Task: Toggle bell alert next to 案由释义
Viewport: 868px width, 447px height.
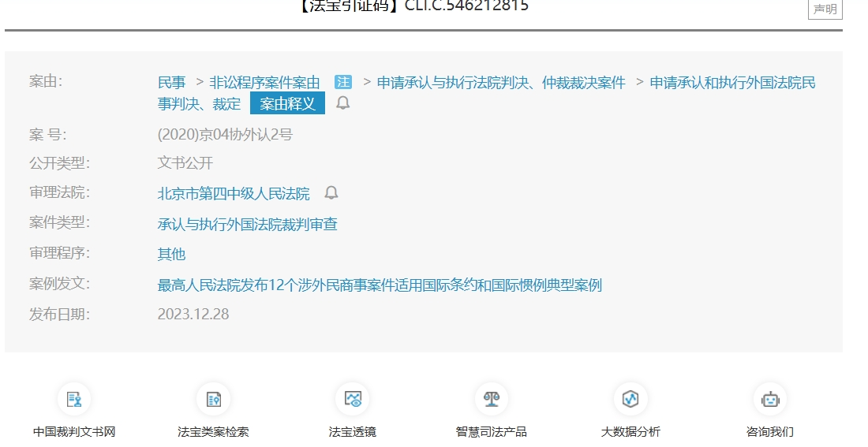Action: (x=342, y=103)
